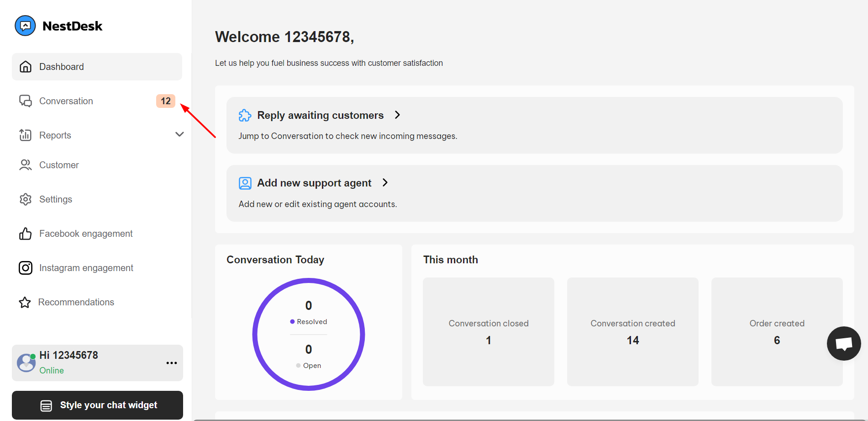Open the Dashboard menu item

(x=97, y=67)
